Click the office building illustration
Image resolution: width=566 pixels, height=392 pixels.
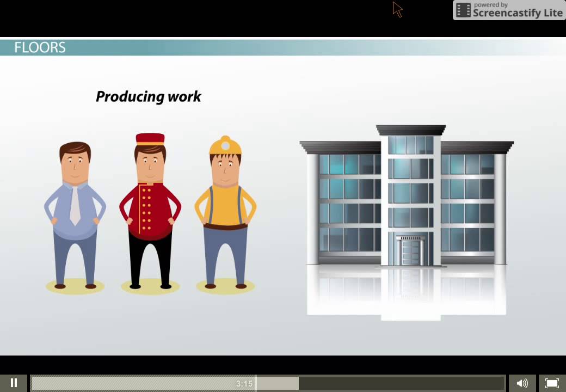click(407, 196)
